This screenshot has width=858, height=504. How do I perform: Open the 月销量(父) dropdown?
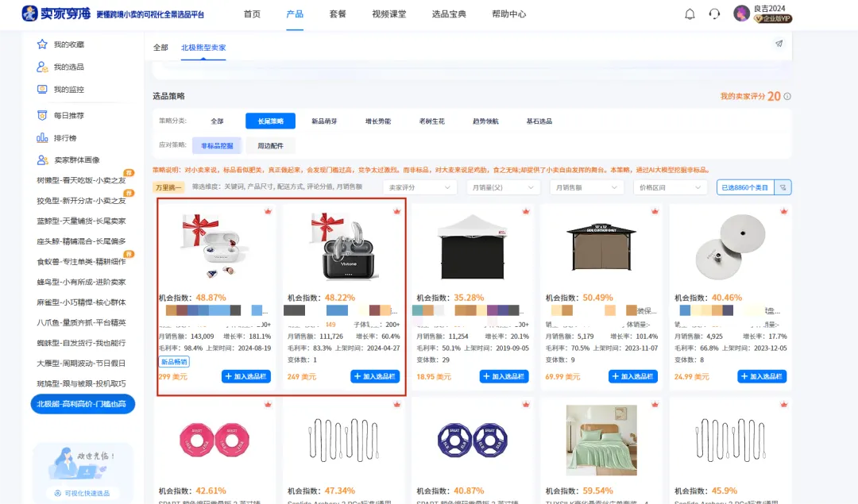503,187
